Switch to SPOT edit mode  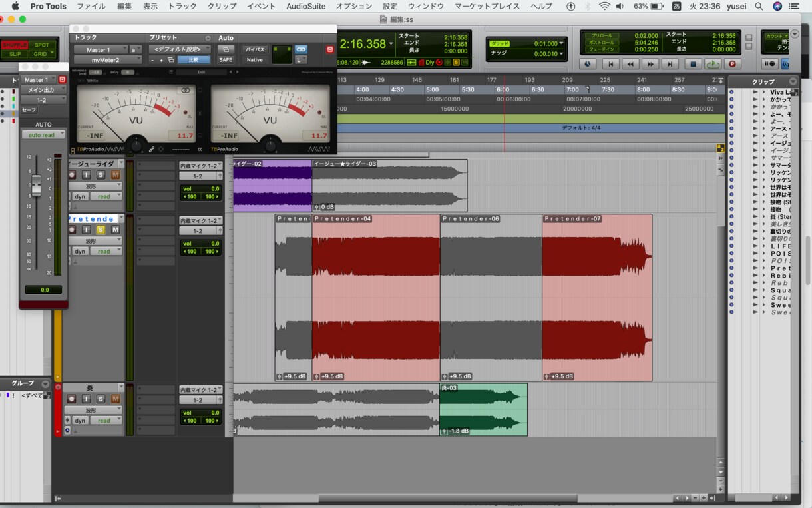point(42,45)
